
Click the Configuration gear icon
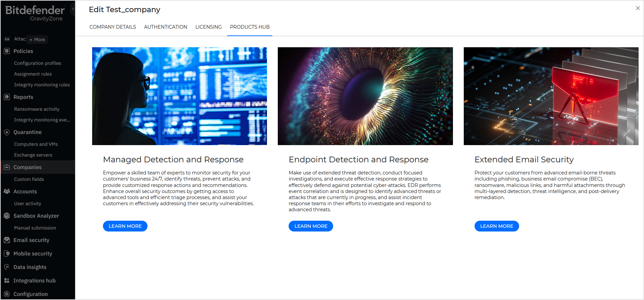(x=7, y=294)
